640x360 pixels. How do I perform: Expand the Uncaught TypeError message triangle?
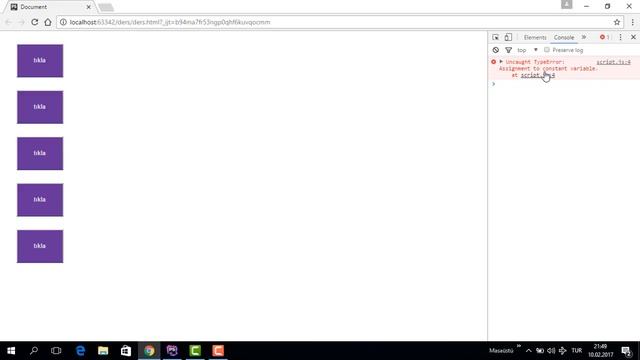pyautogui.click(x=501, y=62)
